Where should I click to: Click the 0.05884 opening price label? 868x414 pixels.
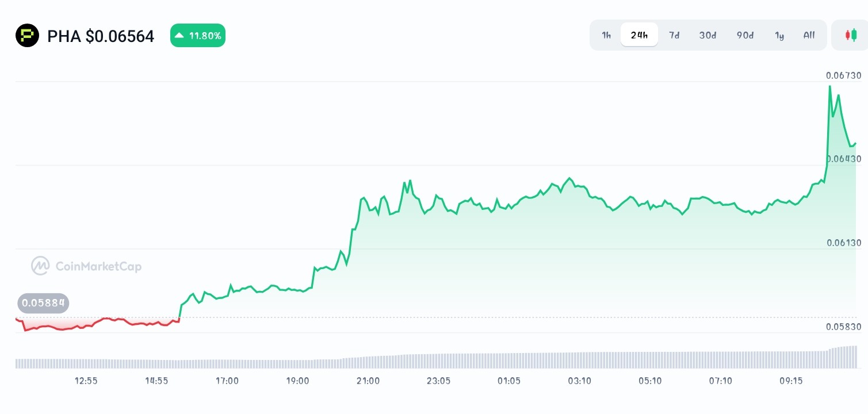pyautogui.click(x=44, y=303)
